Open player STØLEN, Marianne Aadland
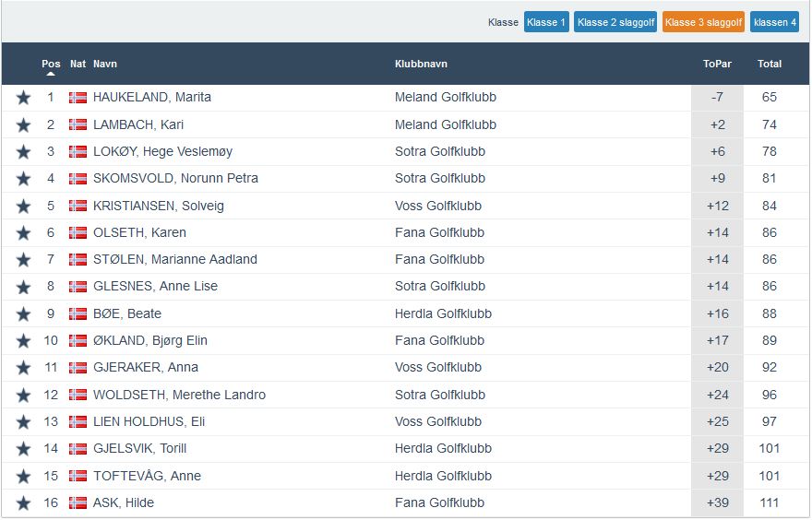Image resolution: width=812 pixels, height=520 pixels. pyautogui.click(x=175, y=259)
